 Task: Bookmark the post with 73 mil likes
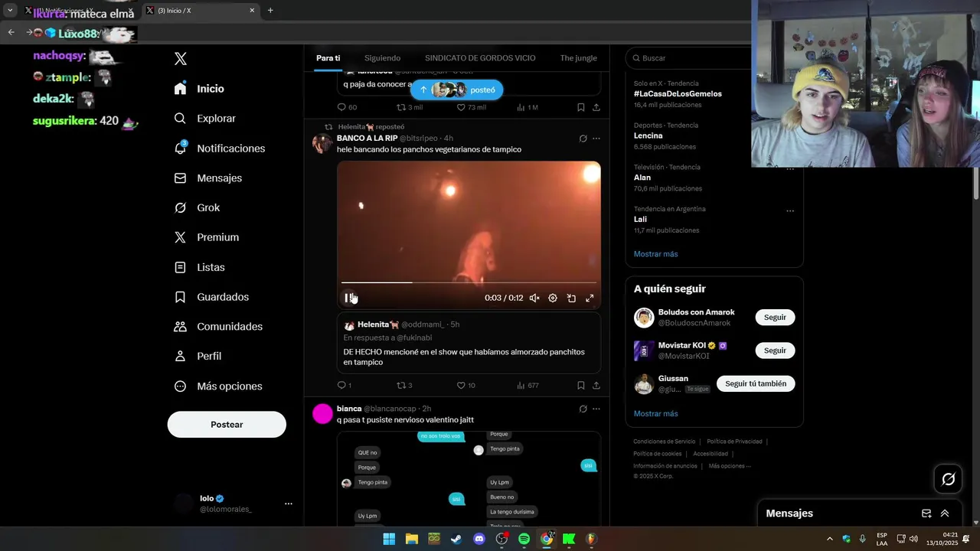[581, 107]
